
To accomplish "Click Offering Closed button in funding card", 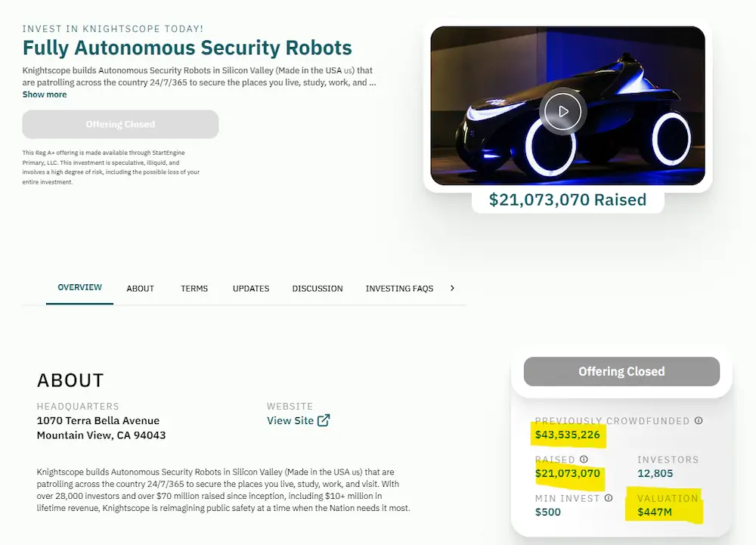I will point(621,372).
